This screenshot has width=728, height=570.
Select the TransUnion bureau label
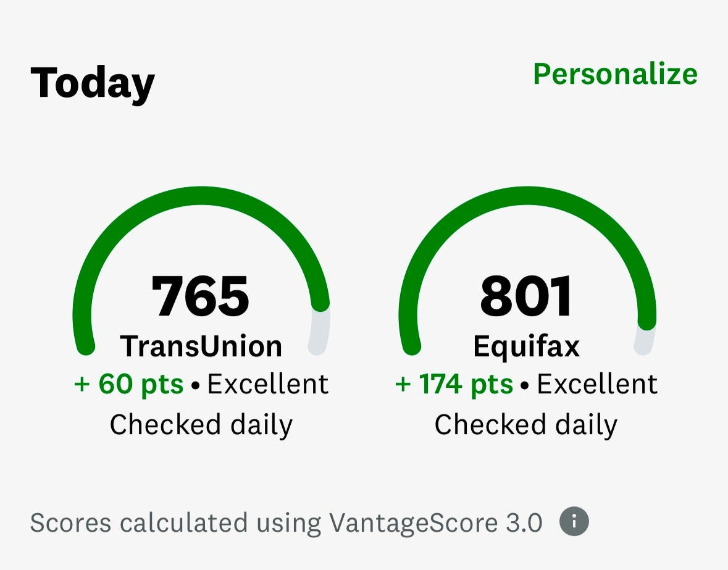click(x=201, y=346)
